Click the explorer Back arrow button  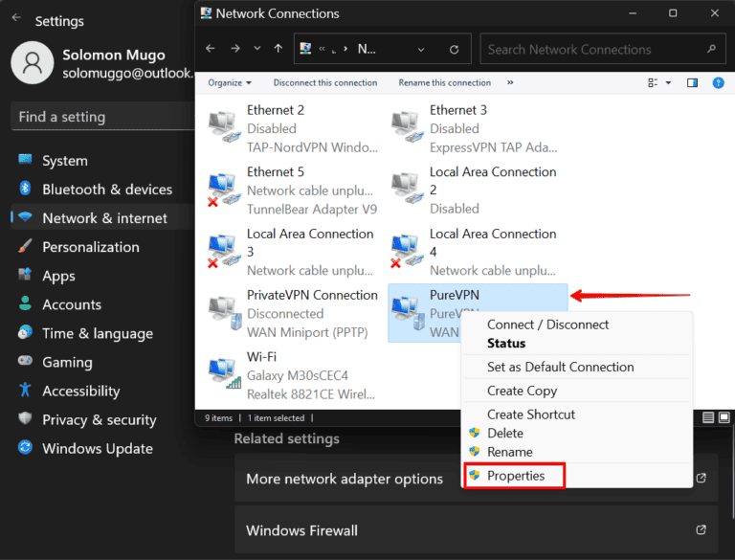pyautogui.click(x=211, y=49)
